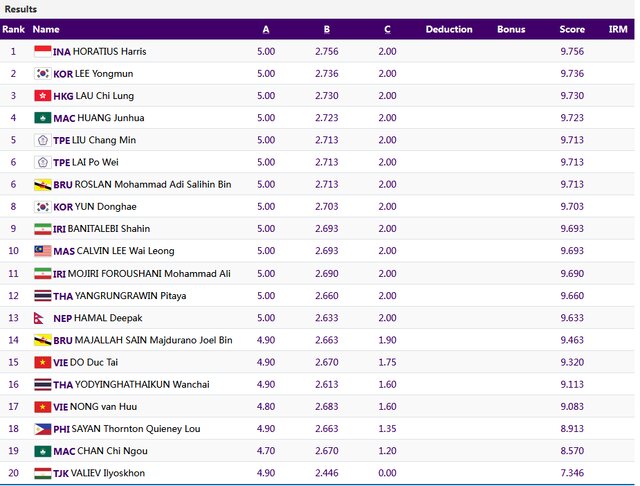
Task: Click Chinese Taipei flag beside LIU Chang Min
Action: [42, 140]
